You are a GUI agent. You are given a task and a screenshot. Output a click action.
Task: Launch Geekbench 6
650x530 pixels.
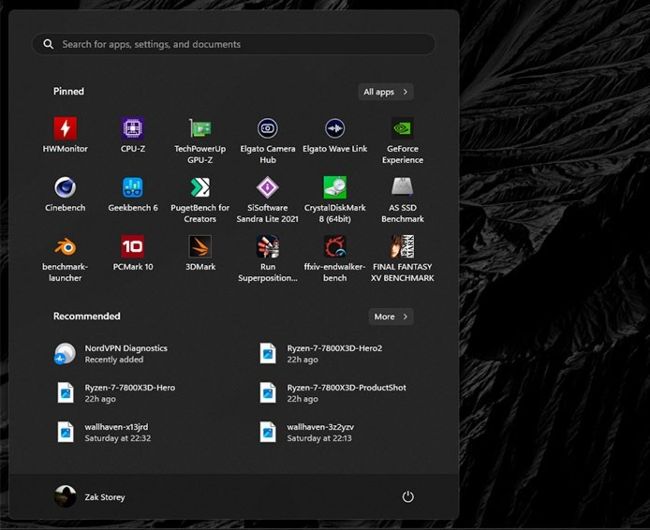click(133, 195)
